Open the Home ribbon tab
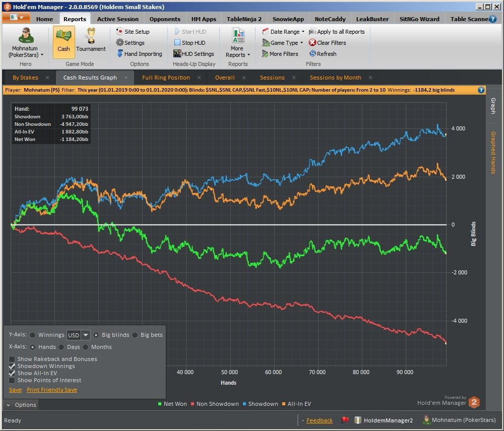The height and width of the screenshot is (431, 504). click(x=44, y=19)
